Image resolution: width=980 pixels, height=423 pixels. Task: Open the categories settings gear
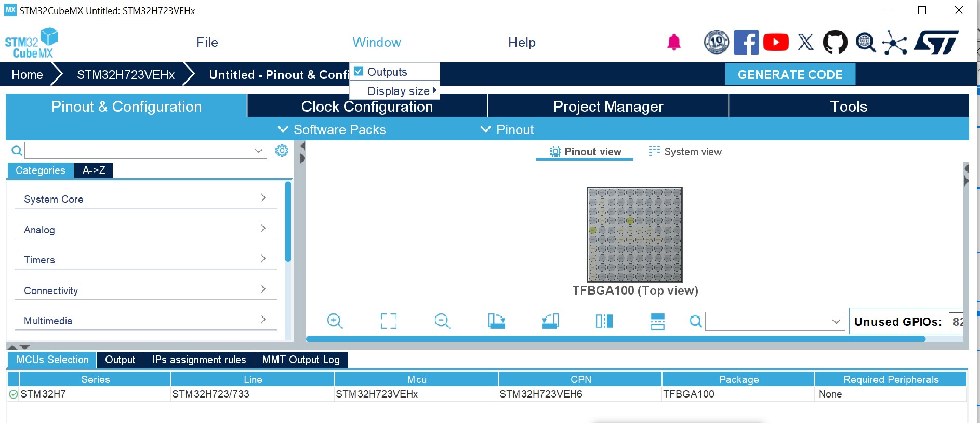[282, 151]
